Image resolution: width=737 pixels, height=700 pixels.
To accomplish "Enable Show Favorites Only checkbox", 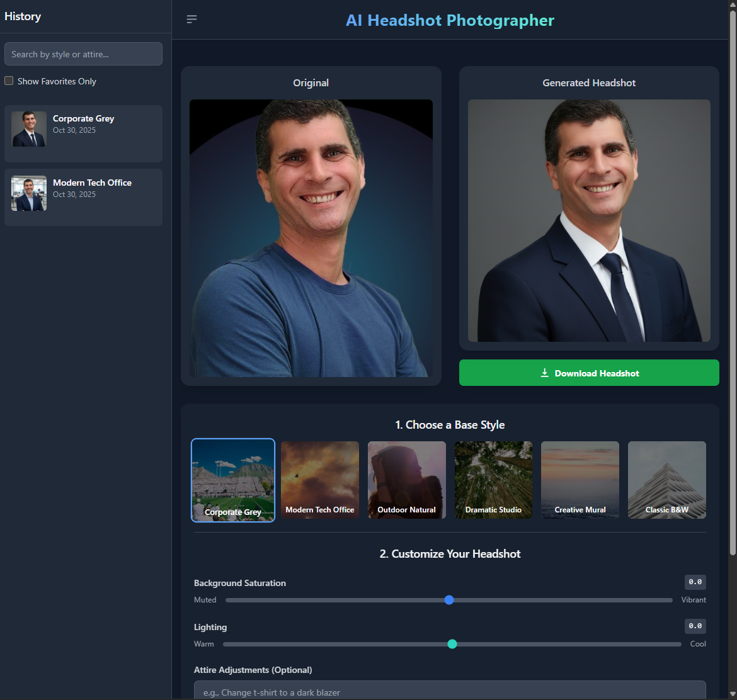I will 9,81.
